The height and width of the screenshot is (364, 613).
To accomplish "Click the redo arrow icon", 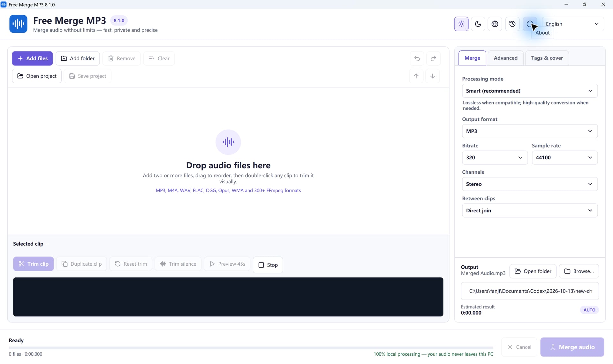I will click(x=433, y=58).
